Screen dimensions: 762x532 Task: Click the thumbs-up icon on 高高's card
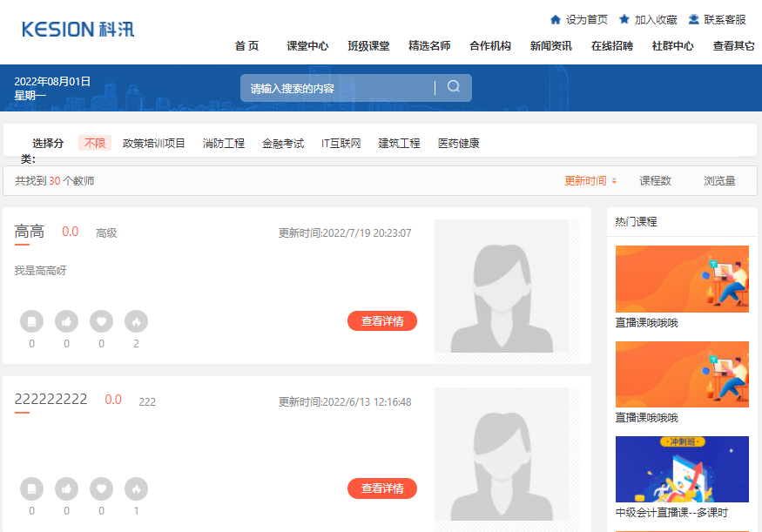[66, 321]
